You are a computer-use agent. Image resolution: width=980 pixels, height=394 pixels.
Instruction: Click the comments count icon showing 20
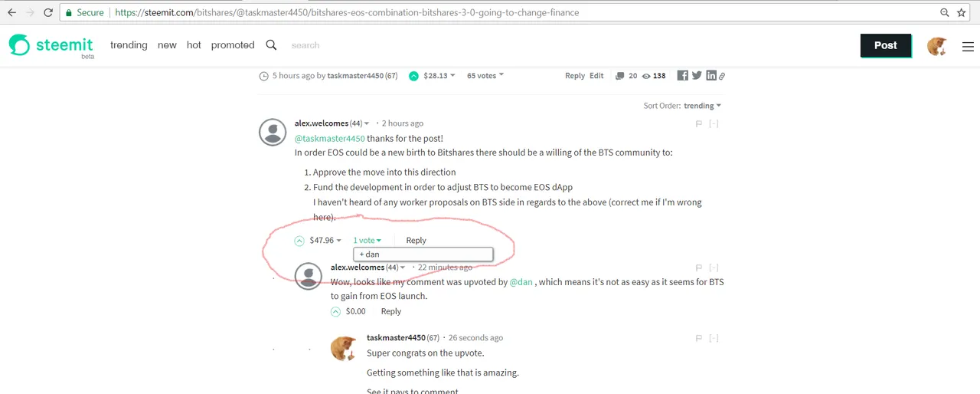(619, 76)
